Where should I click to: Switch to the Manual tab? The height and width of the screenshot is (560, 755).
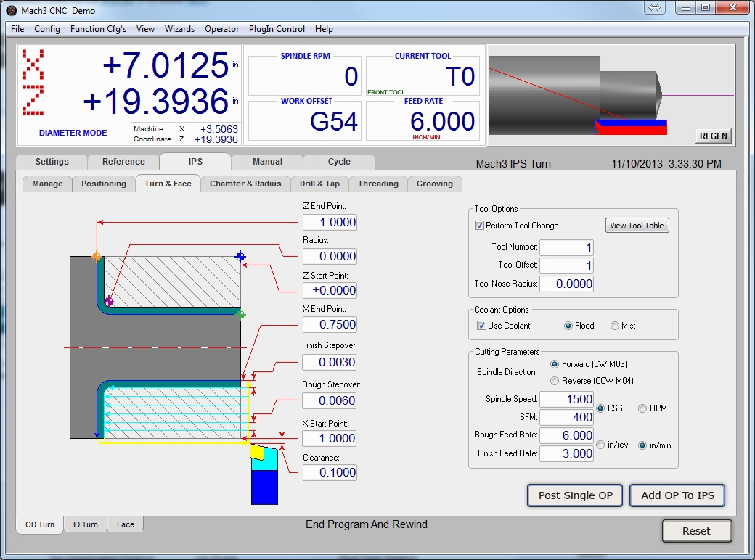pos(267,162)
